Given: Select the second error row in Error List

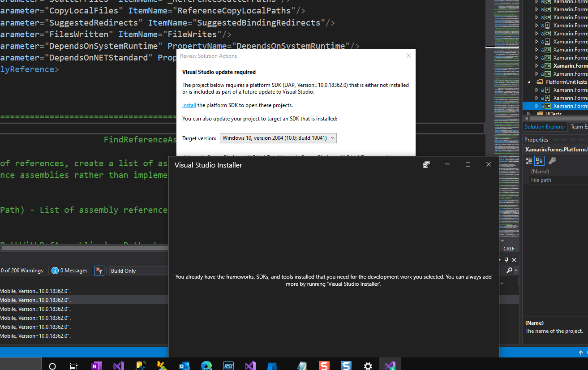Looking at the screenshot, I should click(x=84, y=300).
